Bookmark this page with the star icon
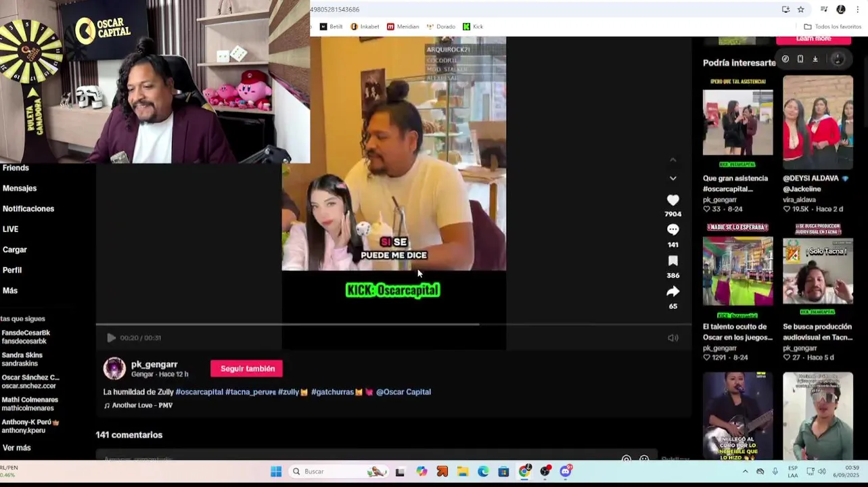Viewport: 868px width, 487px height. tap(801, 9)
